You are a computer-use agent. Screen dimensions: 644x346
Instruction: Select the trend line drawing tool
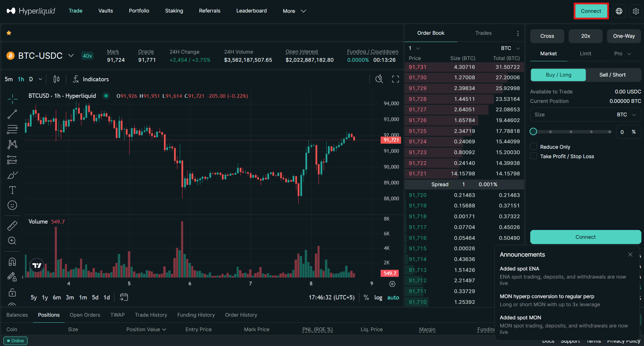click(12, 114)
